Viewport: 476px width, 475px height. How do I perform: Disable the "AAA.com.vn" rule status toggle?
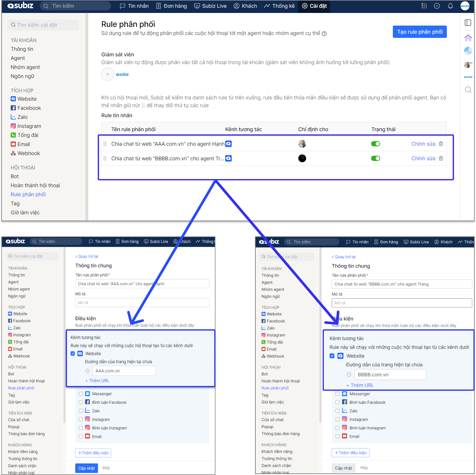pos(375,144)
